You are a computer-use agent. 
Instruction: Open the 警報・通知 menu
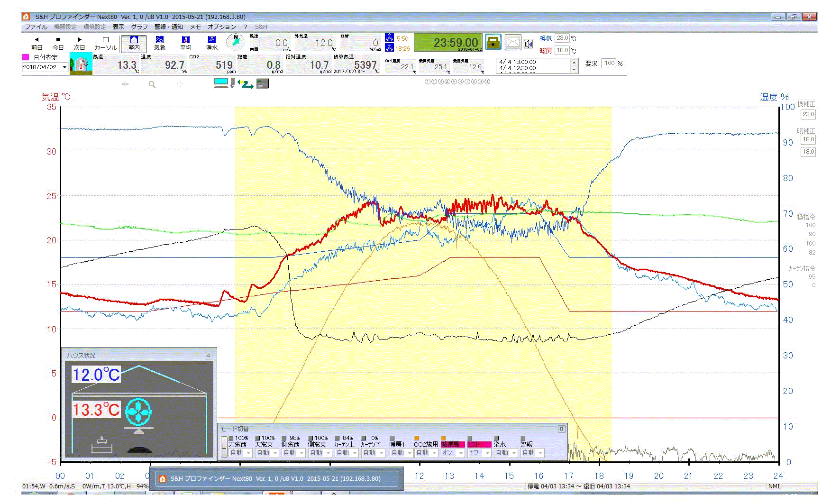[169, 27]
